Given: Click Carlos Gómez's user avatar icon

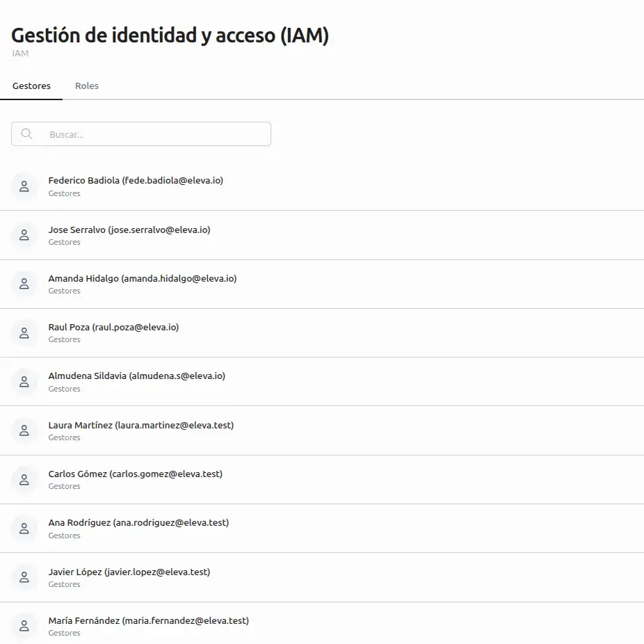Looking at the screenshot, I should 24,480.
